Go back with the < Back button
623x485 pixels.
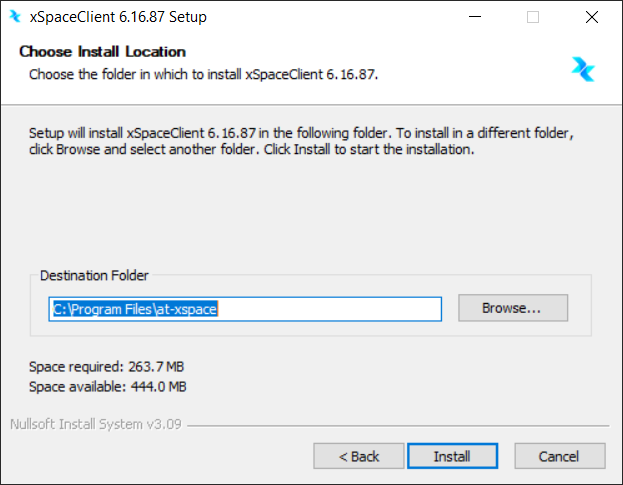coord(359,456)
